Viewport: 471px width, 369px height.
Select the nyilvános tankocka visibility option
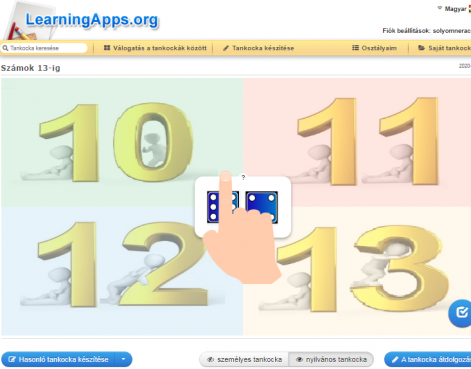pos(331,360)
